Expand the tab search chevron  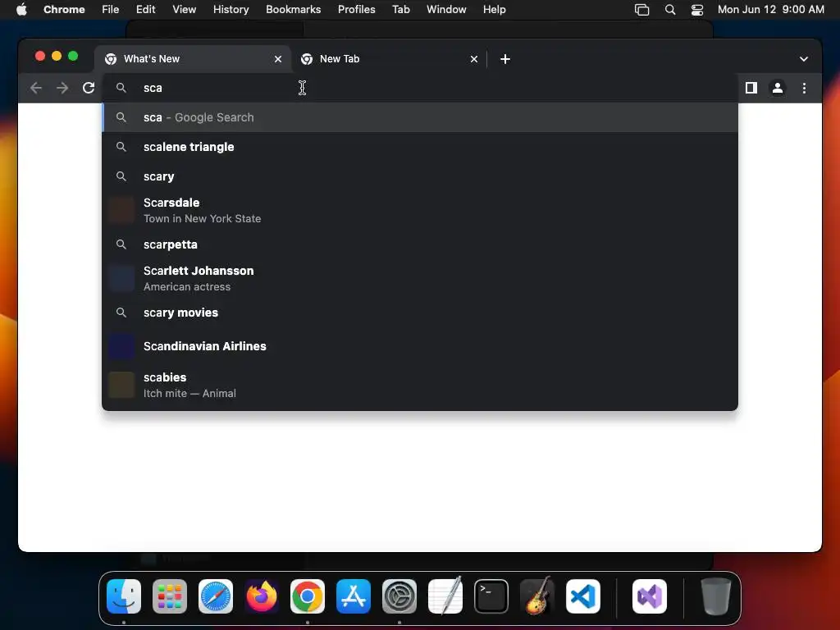pos(804,59)
